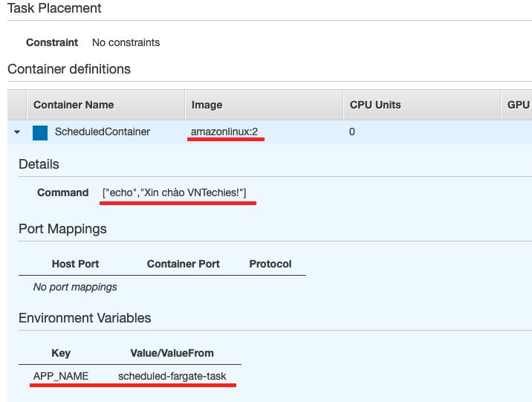Screen dimensions: 532x402
Task: Click the scheduled-fargate-task variable value
Action: pyautogui.click(x=172, y=376)
